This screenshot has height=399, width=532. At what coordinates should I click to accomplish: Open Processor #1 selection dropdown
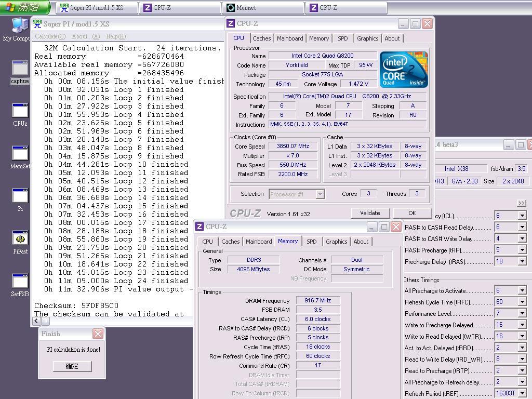pos(320,194)
